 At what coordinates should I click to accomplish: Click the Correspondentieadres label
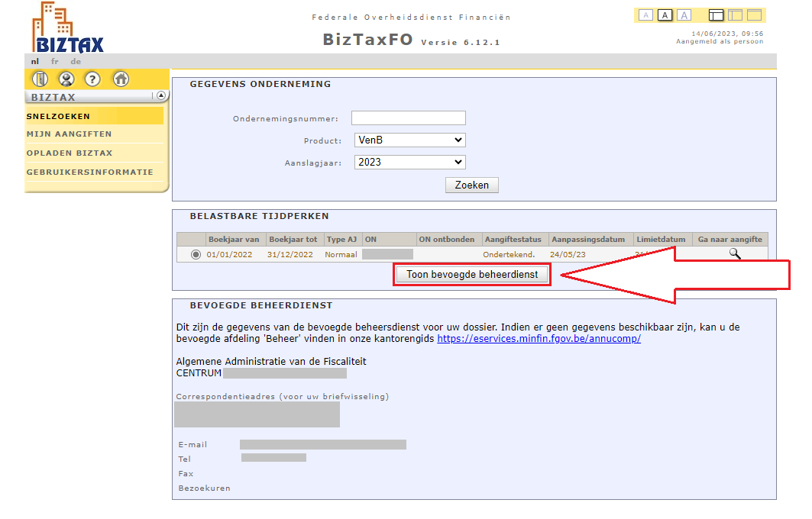(282, 397)
